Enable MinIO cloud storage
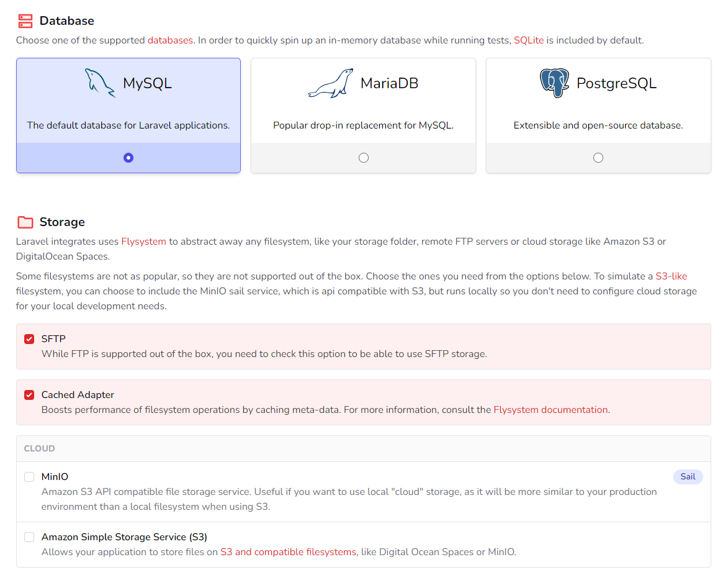This screenshot has width=728, height=580. pos(29,476)
